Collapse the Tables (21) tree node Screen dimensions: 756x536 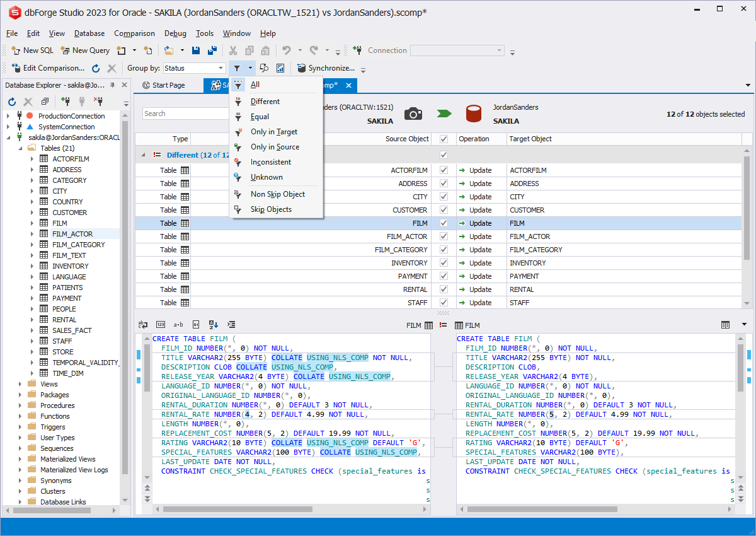[x=21, y=148]
